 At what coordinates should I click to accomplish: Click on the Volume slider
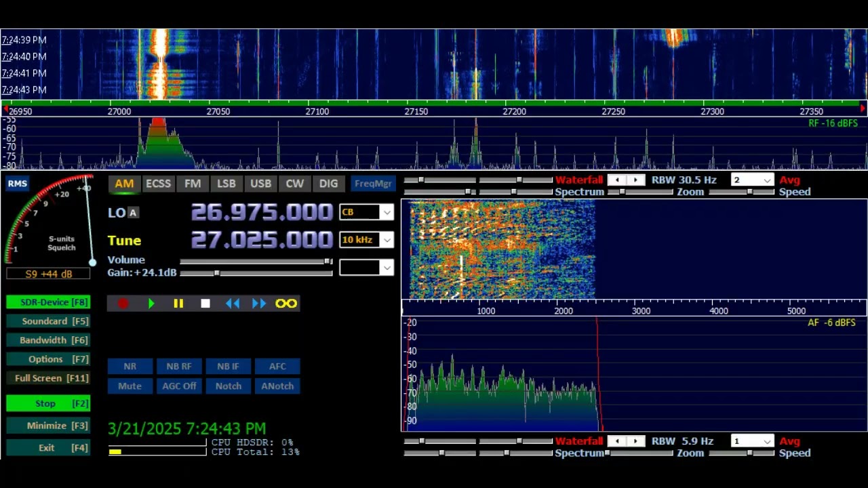[x=256, y=261]
